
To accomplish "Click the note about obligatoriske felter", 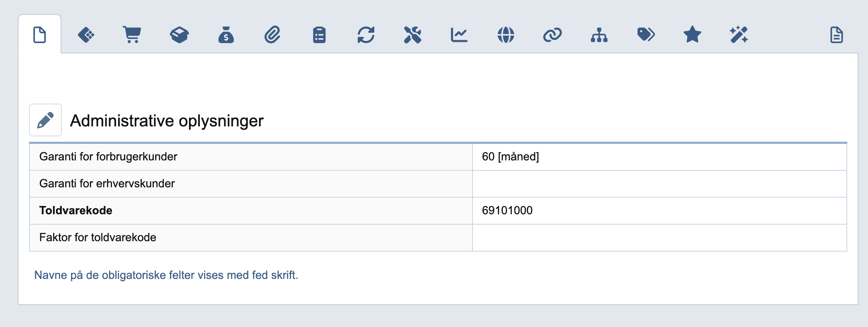I will (x=166, y=275).
